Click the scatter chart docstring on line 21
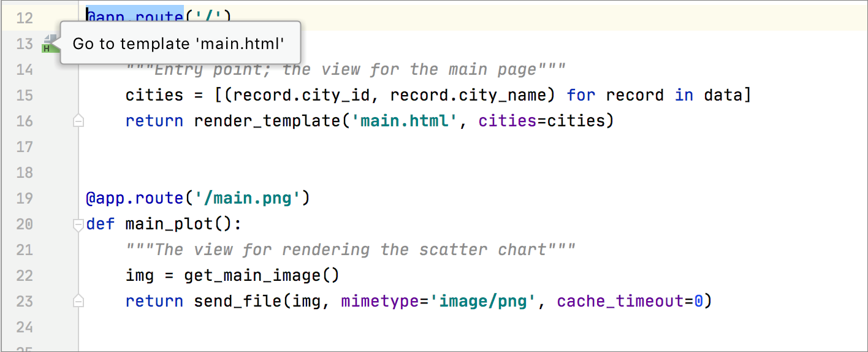Viewport: 868px width, 352px height. pyautogui.click(x=350, y=250)
